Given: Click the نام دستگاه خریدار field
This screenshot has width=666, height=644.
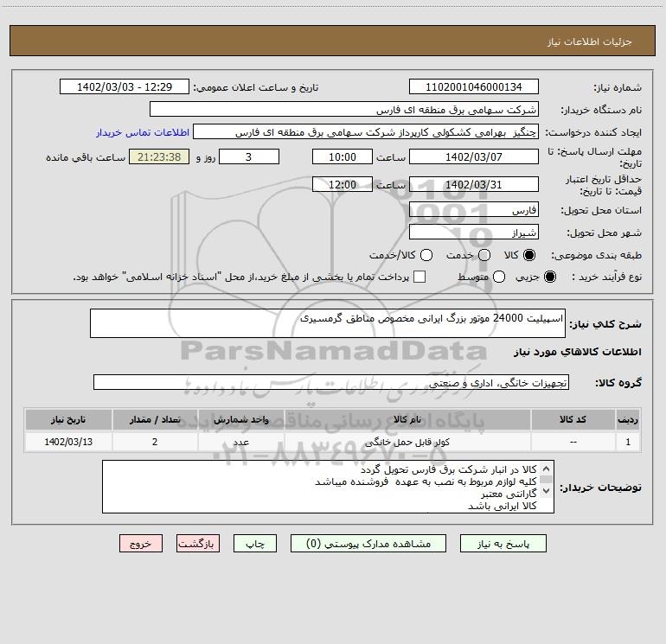Looking at the screenshot, I should coord(344,109).
